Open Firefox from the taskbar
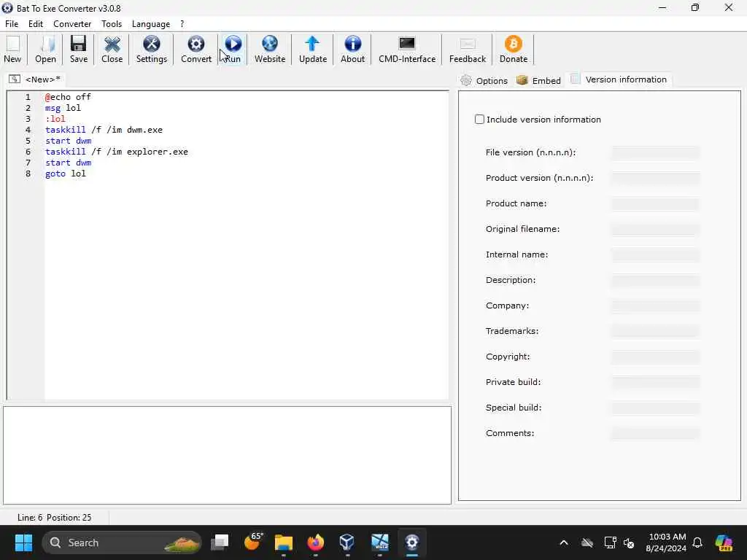This screenshot has width=747, height=560. tap(315, 542)
